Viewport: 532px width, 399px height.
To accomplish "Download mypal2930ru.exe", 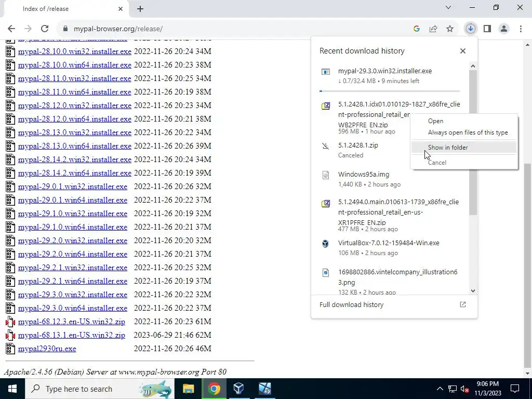I will point(47,349).
